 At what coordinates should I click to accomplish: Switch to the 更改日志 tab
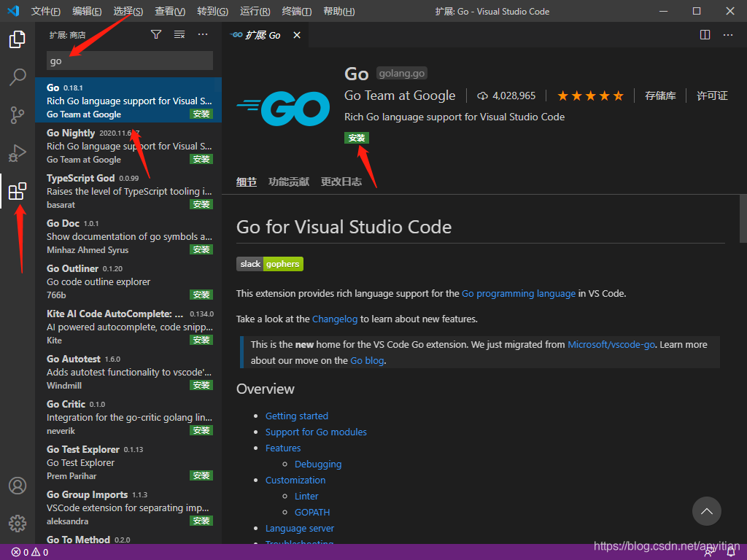tap(341, 182)
